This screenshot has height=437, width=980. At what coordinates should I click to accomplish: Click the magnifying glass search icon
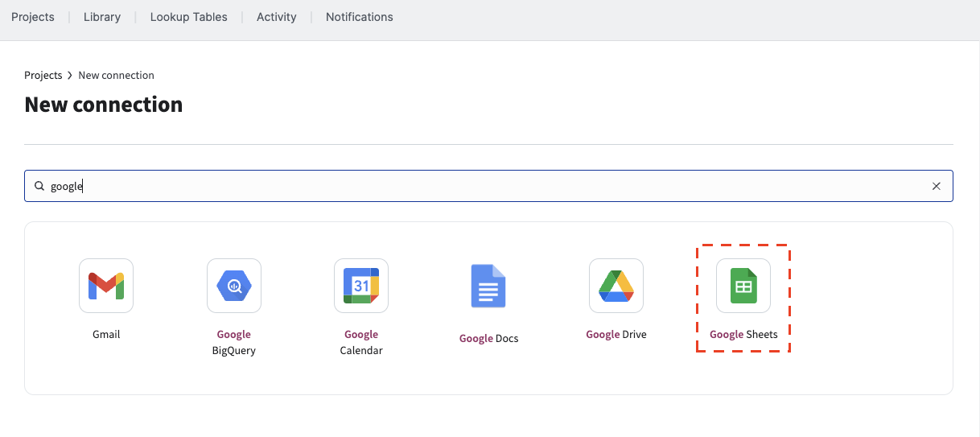coord(39,186)
